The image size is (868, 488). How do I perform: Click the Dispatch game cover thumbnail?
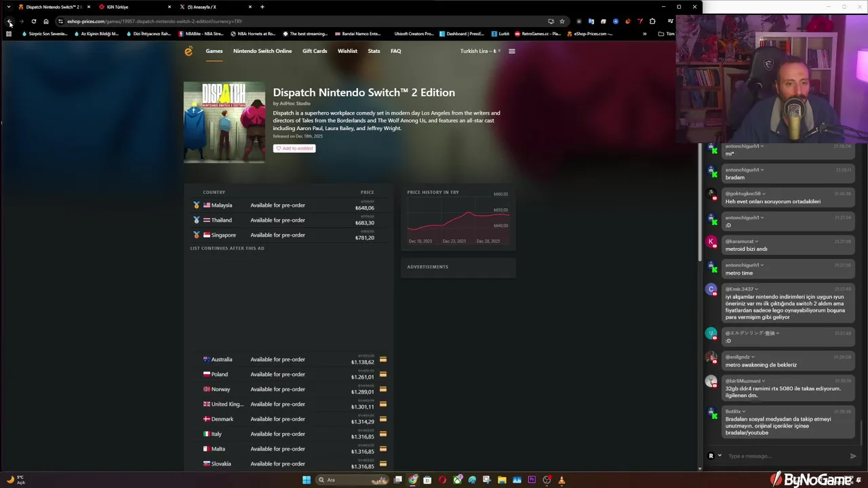click(224, 122)
